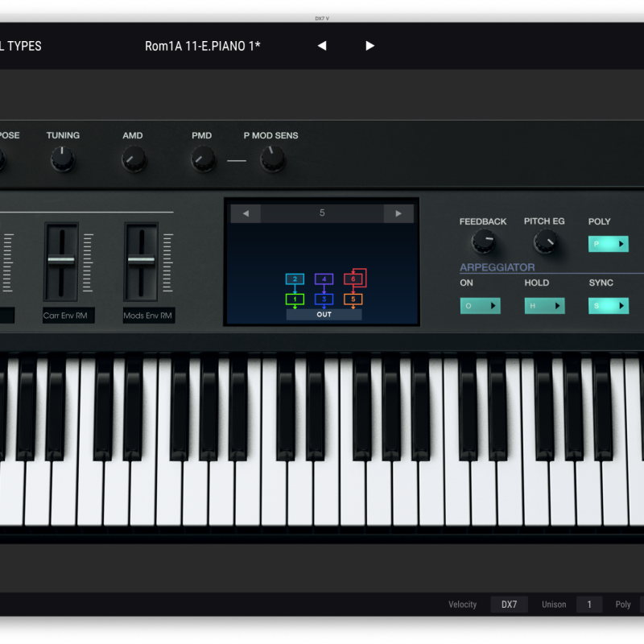The image size is (644, 644).
Task: Go to previous preset with left arrow
Action: [322, 46]
